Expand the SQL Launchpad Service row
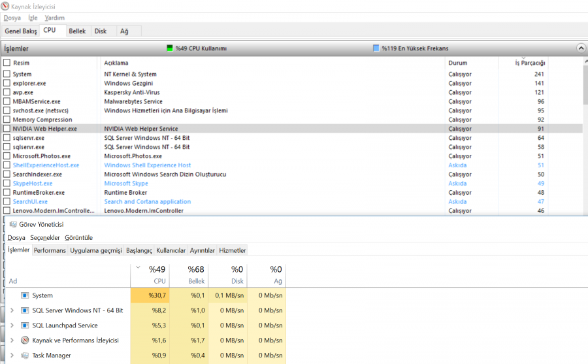 pos(12,325)
